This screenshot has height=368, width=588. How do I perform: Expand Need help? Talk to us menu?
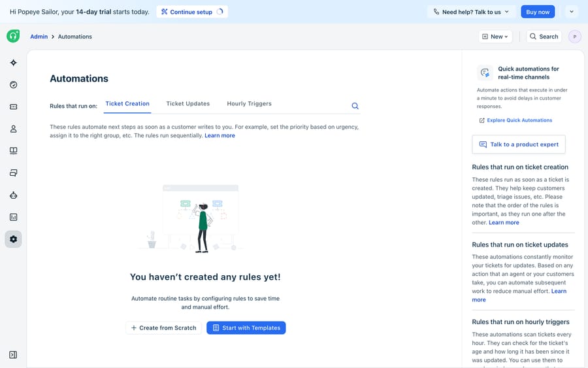471,12
